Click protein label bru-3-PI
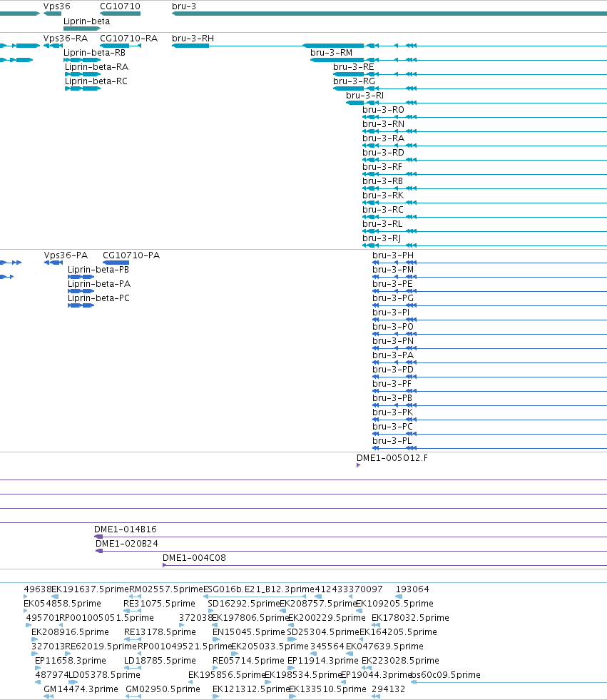This screenshot has width=607, height=700. 391,313
